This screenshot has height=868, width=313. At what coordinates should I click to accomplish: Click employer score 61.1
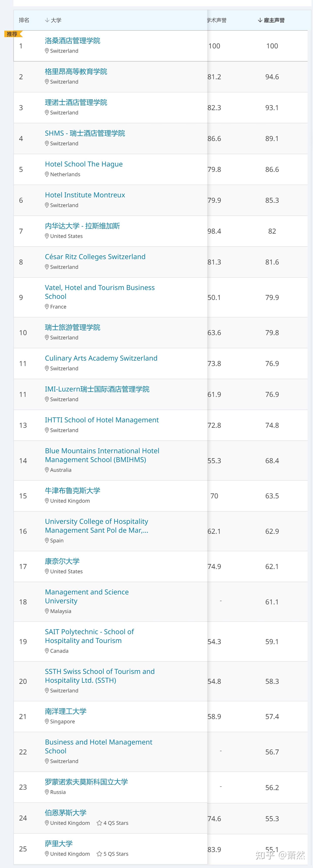[272, 602]
